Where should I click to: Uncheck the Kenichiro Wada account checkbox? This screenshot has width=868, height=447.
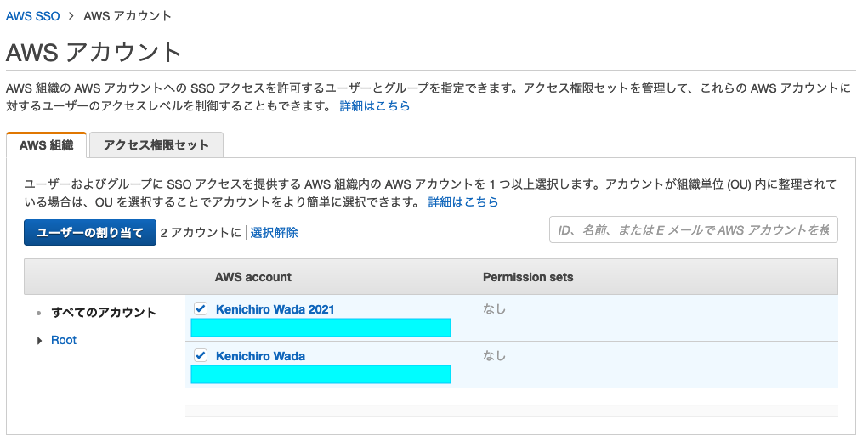(x=201, y=356)
